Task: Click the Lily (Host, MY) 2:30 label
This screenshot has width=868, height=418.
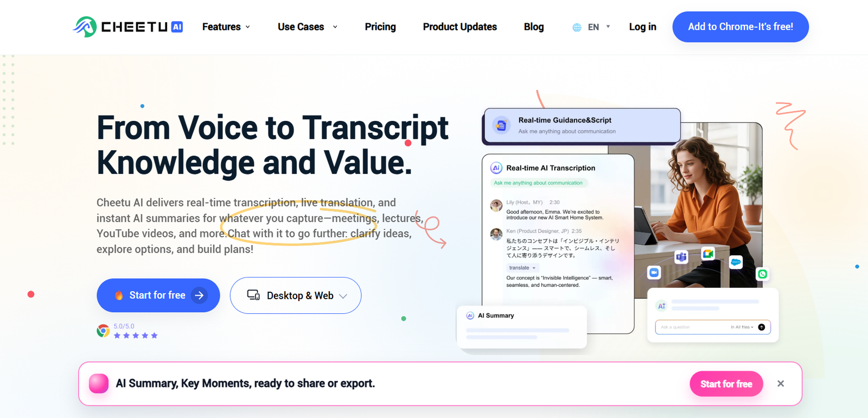Action: pyautogui.click(x=533, y=202)
